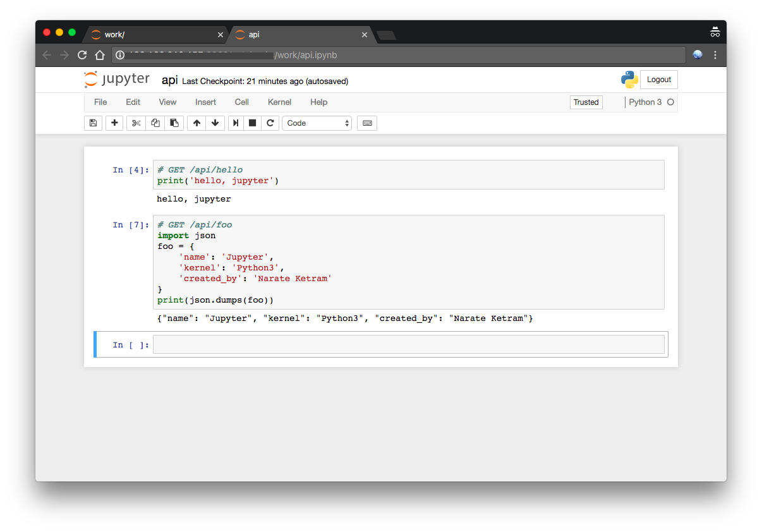Image resolution: width=762 pixels, height=532 pixels.
Task: Copy selected cells icon
Action: 155,123
